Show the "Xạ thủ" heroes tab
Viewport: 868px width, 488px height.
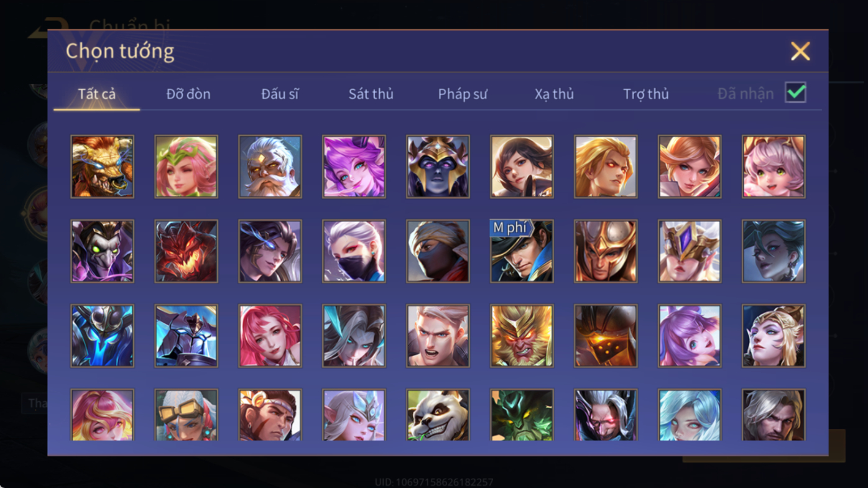point(554,94)
